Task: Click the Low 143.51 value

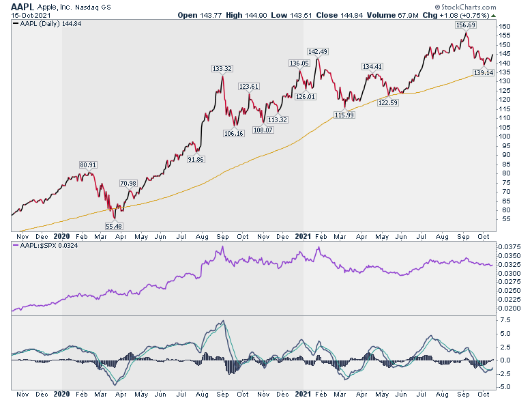Action: 291,15
